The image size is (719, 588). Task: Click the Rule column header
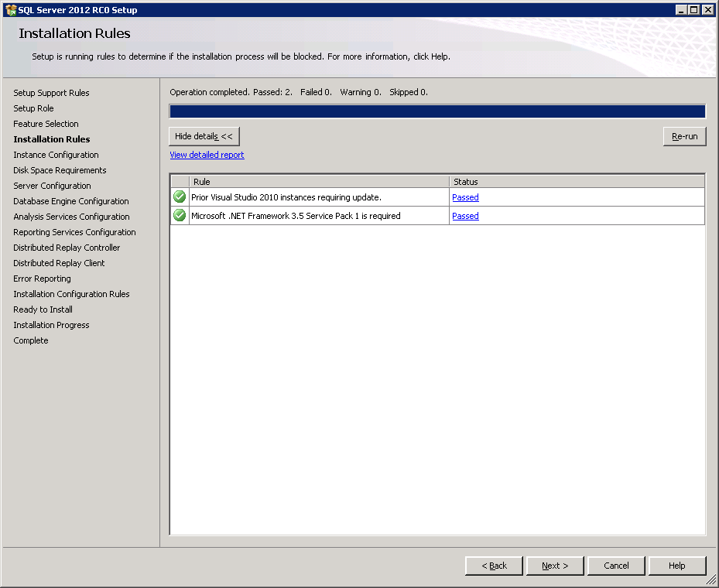click(319, 182)
